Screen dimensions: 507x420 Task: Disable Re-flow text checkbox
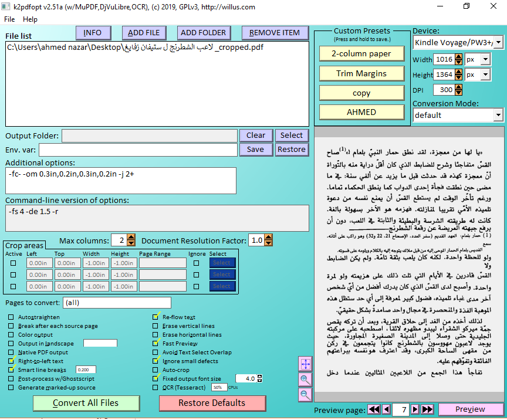(x=156, y=317)
